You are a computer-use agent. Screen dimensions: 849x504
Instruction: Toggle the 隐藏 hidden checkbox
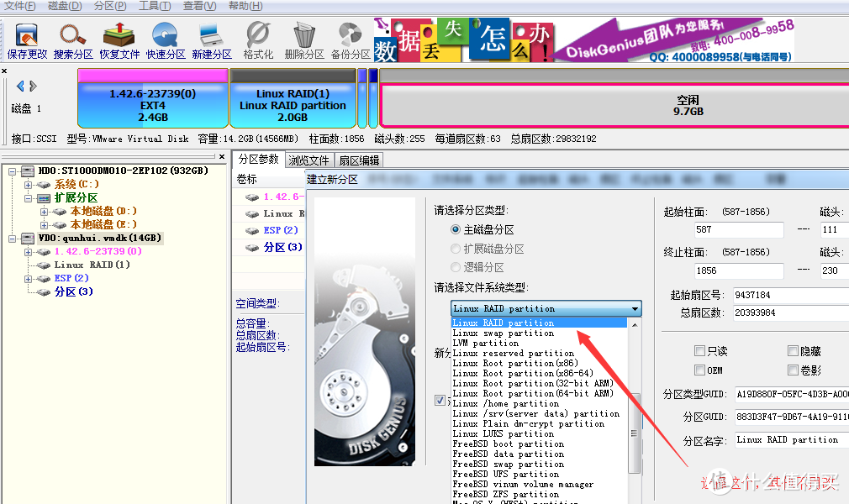click(793, 351)
